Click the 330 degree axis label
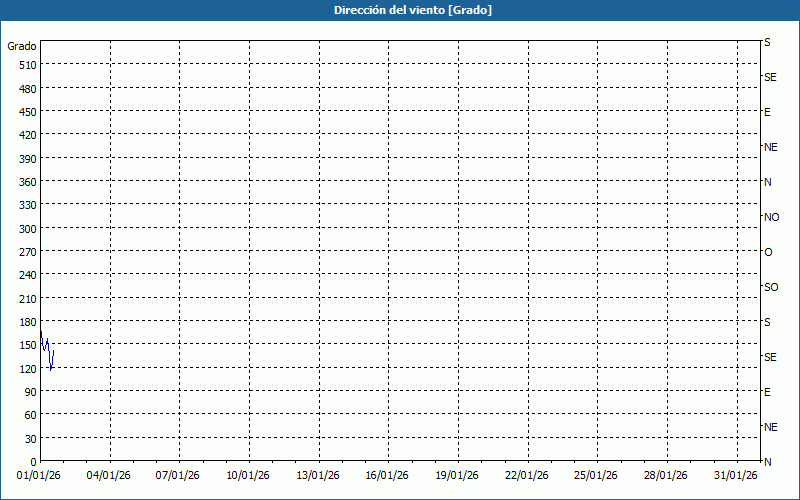This screenshot has width=800, height=500. [x=28, y=205]
